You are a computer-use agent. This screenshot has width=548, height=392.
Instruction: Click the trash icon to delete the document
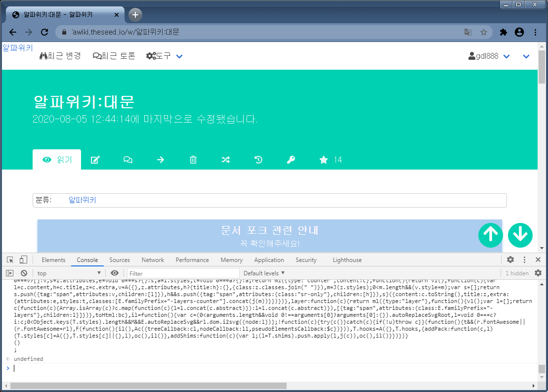[x=193, y=160]
